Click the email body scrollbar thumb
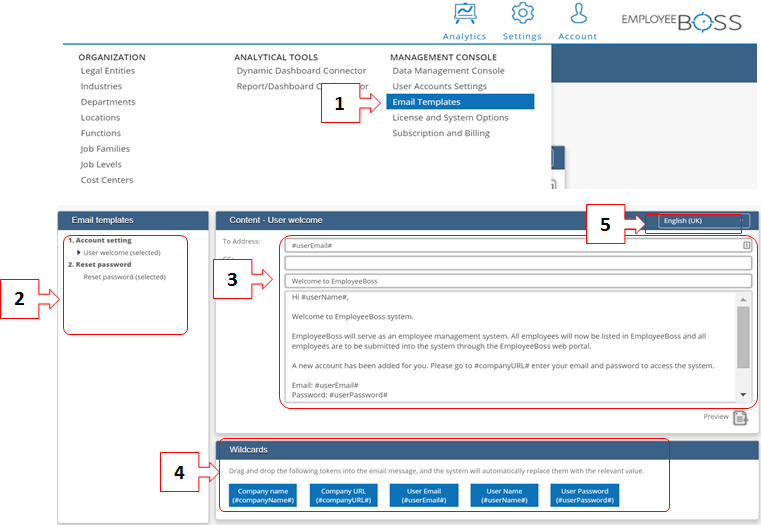 coord(743,337)
